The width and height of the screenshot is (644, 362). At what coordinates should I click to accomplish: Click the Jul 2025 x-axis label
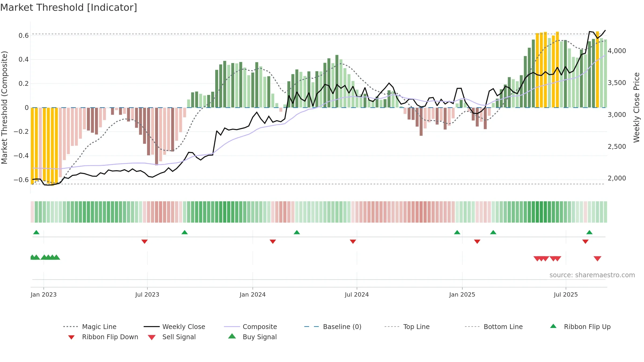[566, 295]
